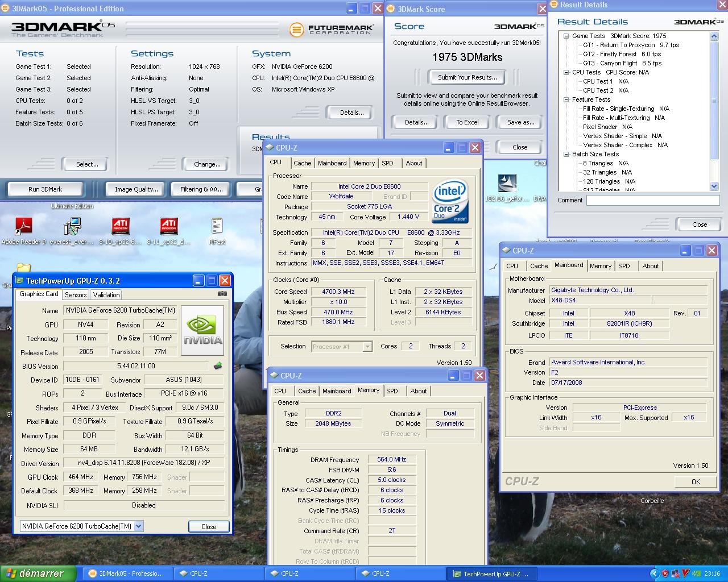Click the GPU-Z screenshot camera icon
The image size is (728, 582).
pyautogui.click(x=222, y=294)
